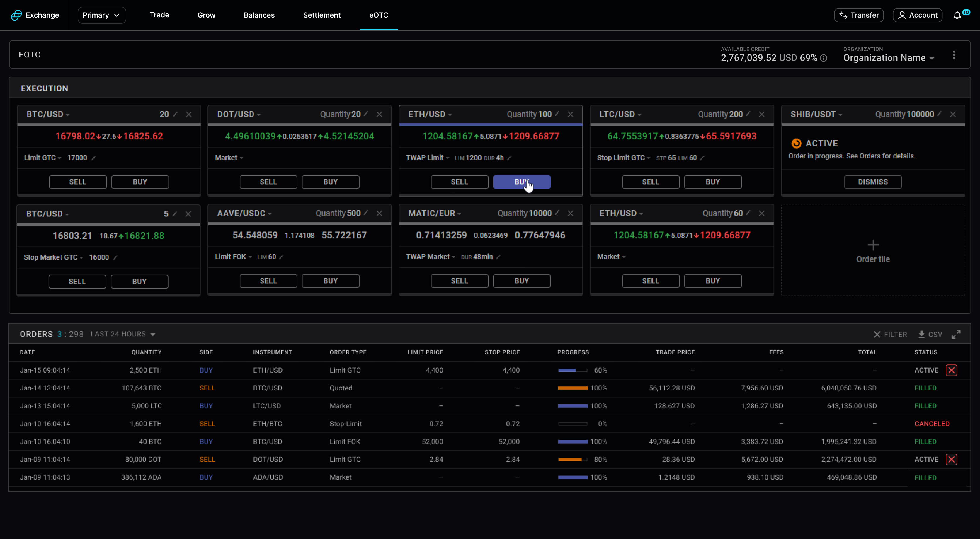Expand the Last 24 Hours range dropdown

click(x=123, y=334)
